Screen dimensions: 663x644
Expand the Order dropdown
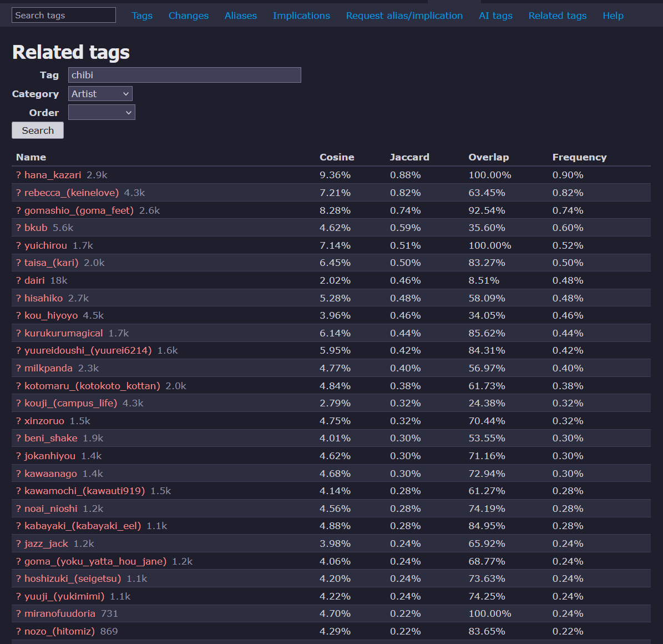[102, 112]
